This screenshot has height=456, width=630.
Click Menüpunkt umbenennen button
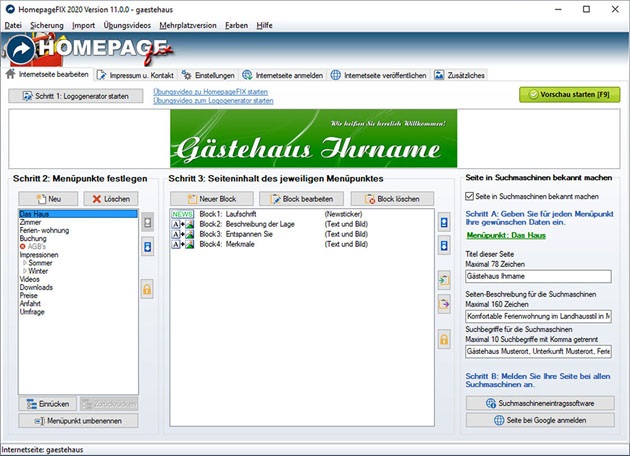[78, 421]
